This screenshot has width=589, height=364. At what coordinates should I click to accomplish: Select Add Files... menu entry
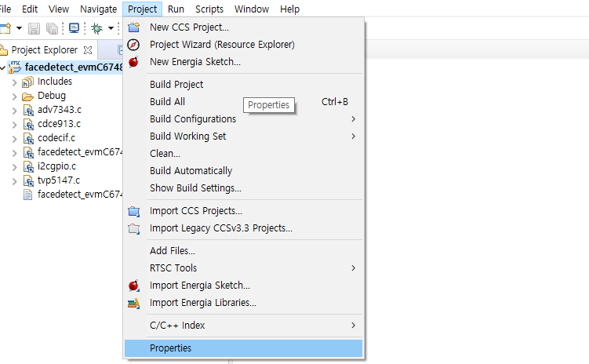(243, 251)
